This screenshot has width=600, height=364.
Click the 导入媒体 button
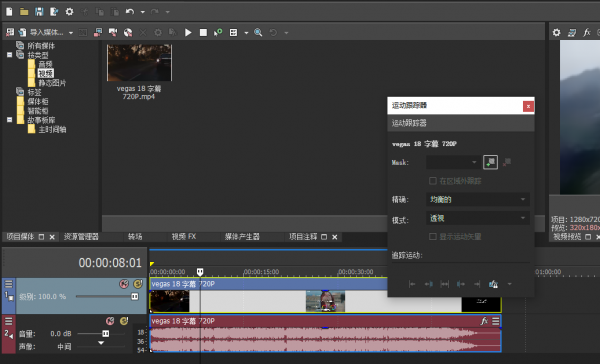click(46, 33)
